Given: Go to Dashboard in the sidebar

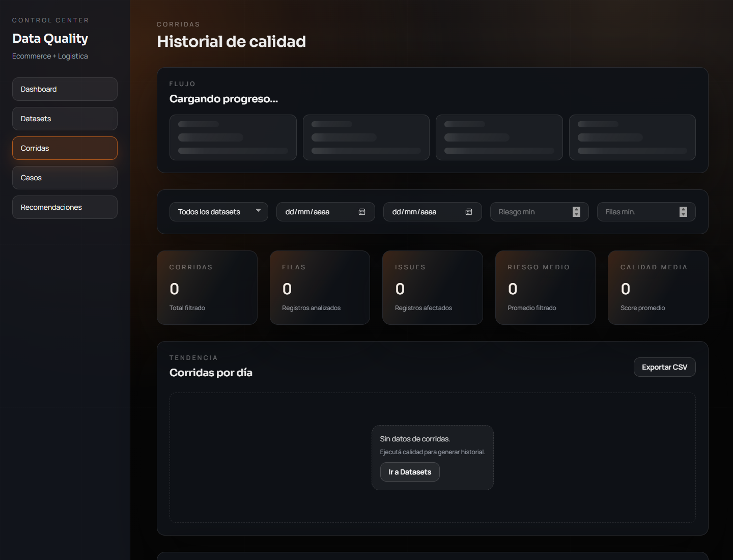Looking at the screenshot, I should click(65, 89).
